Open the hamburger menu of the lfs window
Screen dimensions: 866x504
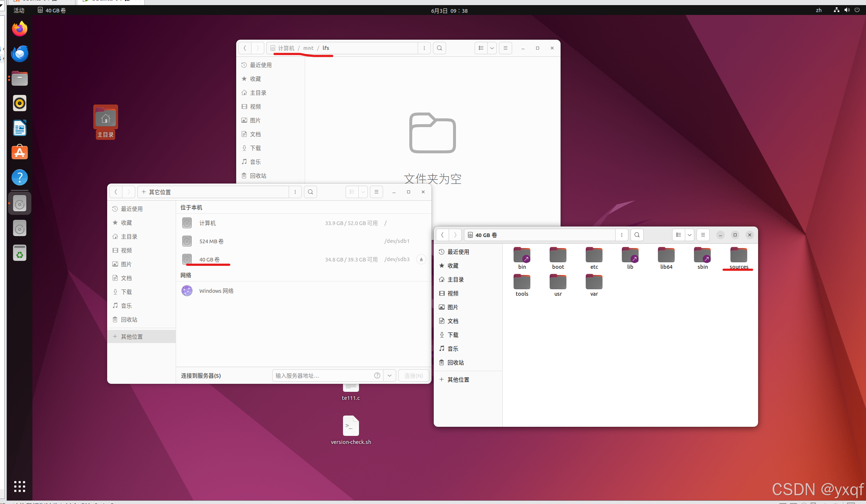(x=505, y=48)
